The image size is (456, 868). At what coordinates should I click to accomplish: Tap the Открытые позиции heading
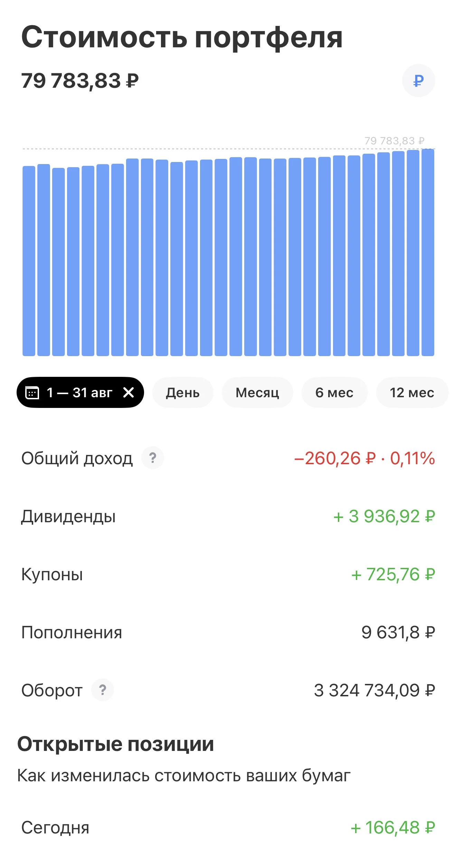[116, 744]
